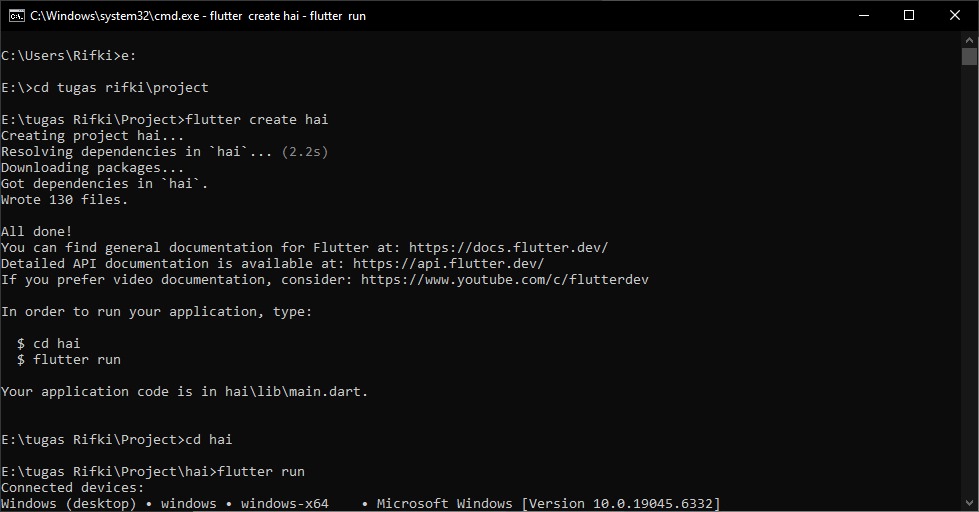979x512 pixels.
Task: Click the empty scrollbar track below the thumb
Action: click(969, 300)
